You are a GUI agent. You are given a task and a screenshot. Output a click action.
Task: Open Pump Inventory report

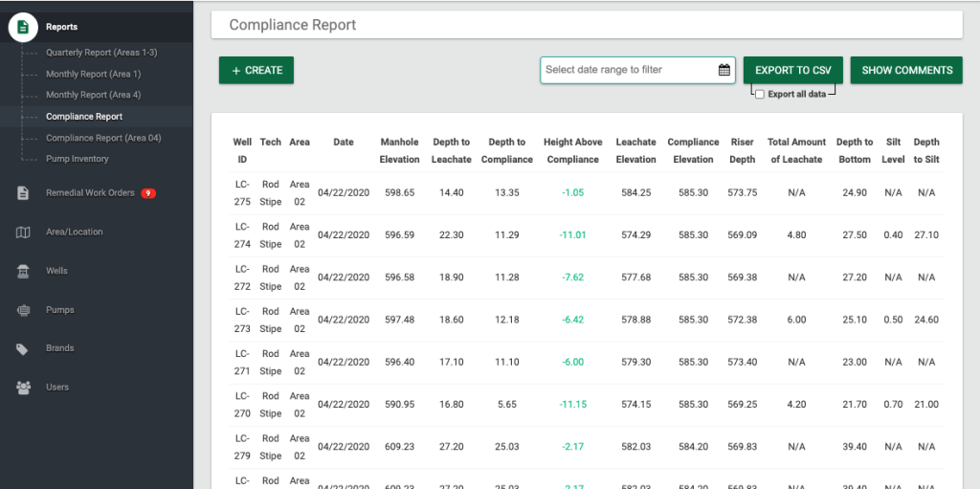[78, 159]
